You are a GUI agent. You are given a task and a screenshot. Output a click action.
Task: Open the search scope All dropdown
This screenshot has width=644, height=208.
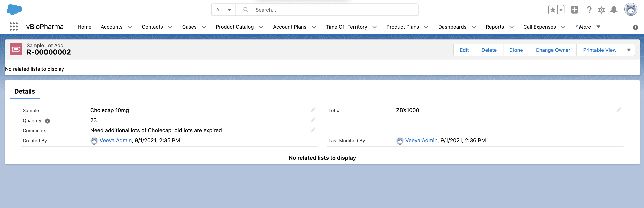(224, 10)
